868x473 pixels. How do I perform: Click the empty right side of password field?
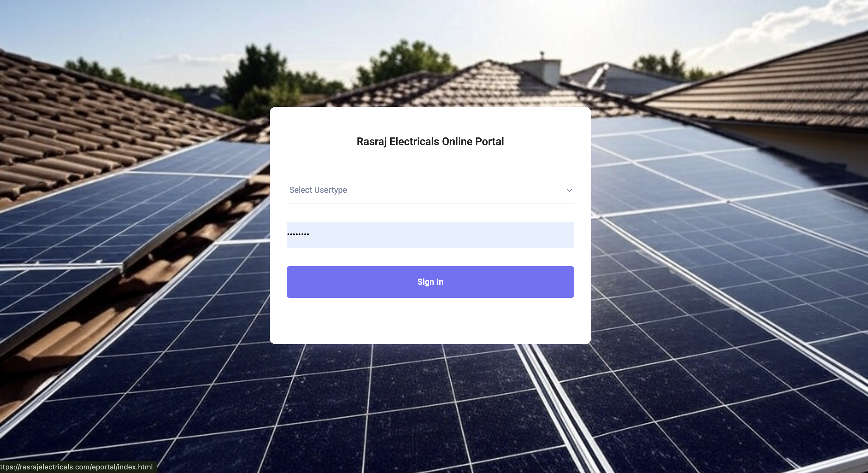coord(488,235)
